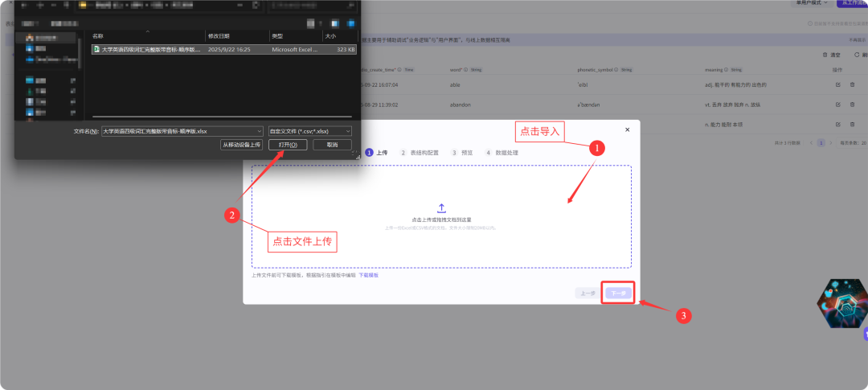Click the trash icon in the 'able' row

tap(853, 84)
